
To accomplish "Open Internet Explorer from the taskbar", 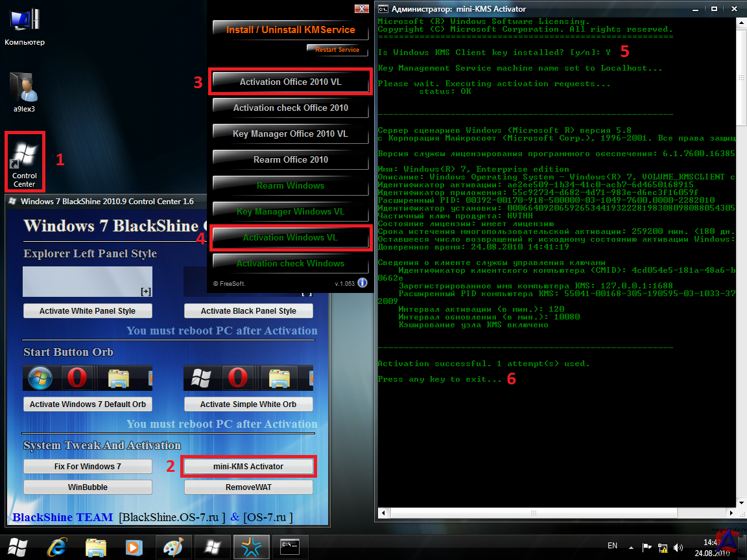I will tap(56, 546).
